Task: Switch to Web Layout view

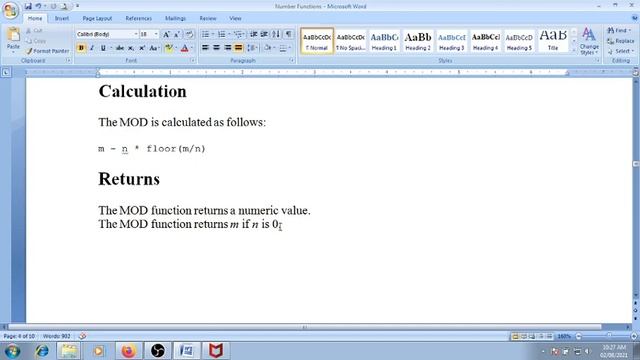Action: click(532, 336)
